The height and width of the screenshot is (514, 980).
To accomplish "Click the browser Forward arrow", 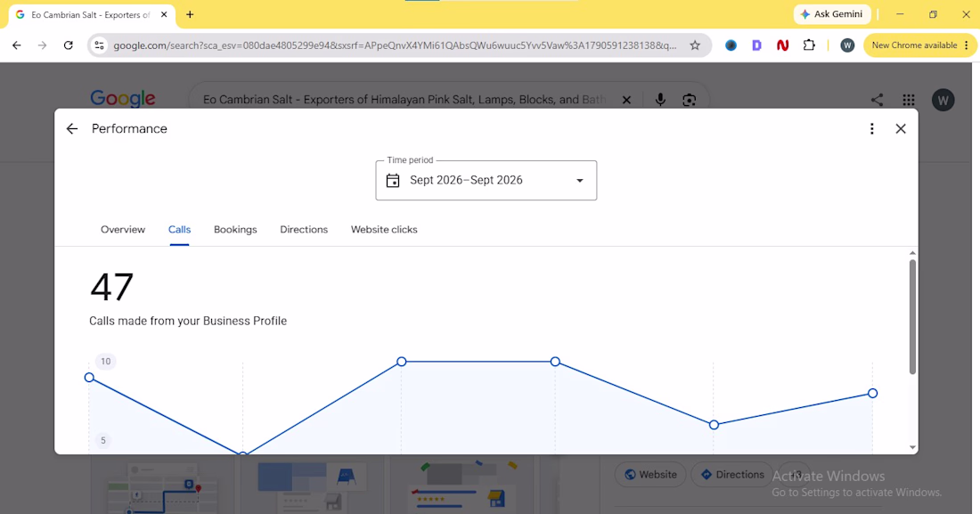I will 43,45.
